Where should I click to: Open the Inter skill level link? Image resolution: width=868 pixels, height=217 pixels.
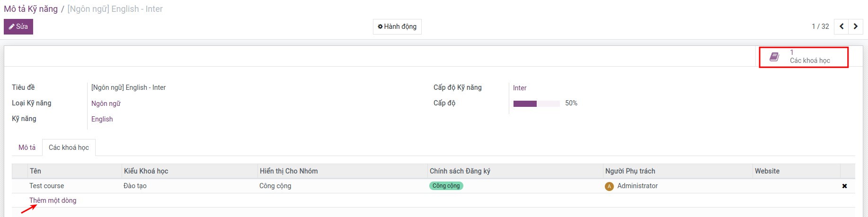[520, 88]
